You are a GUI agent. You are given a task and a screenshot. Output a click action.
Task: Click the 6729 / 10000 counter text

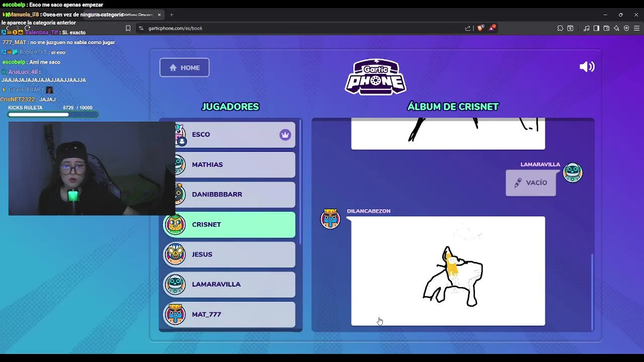77,108
